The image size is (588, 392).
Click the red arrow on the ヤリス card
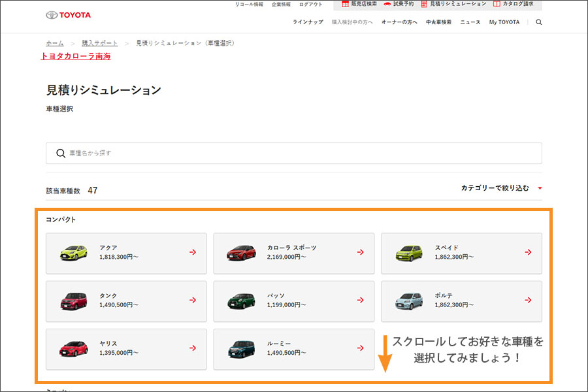(193, 348)
